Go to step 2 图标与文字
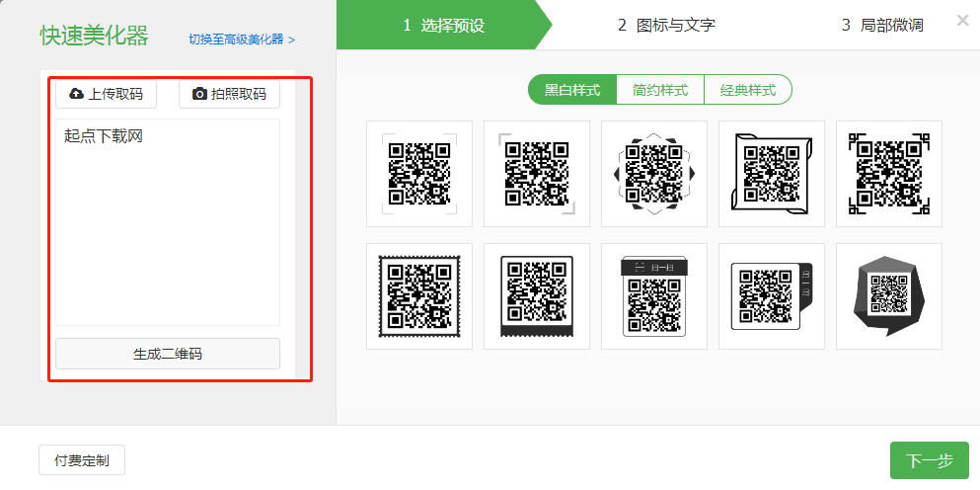 pos(666,25)
